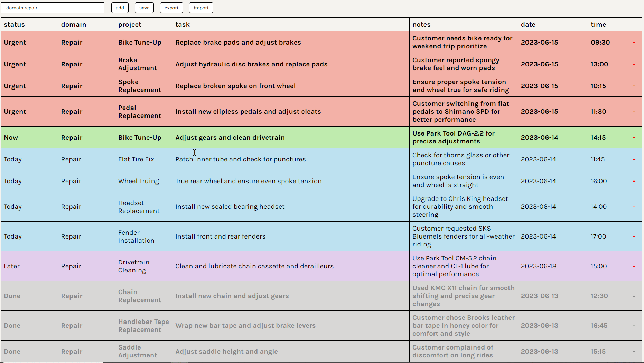Image resolution: width=644 pixels, height=363 pixels.
Task: Click the save button
Action: coord(144,8)
